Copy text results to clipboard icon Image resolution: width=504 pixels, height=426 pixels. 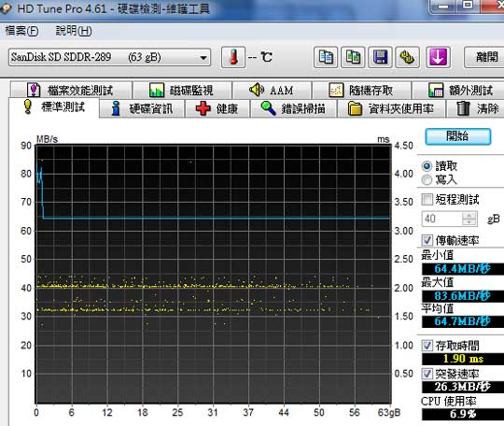tap(326, 57)
